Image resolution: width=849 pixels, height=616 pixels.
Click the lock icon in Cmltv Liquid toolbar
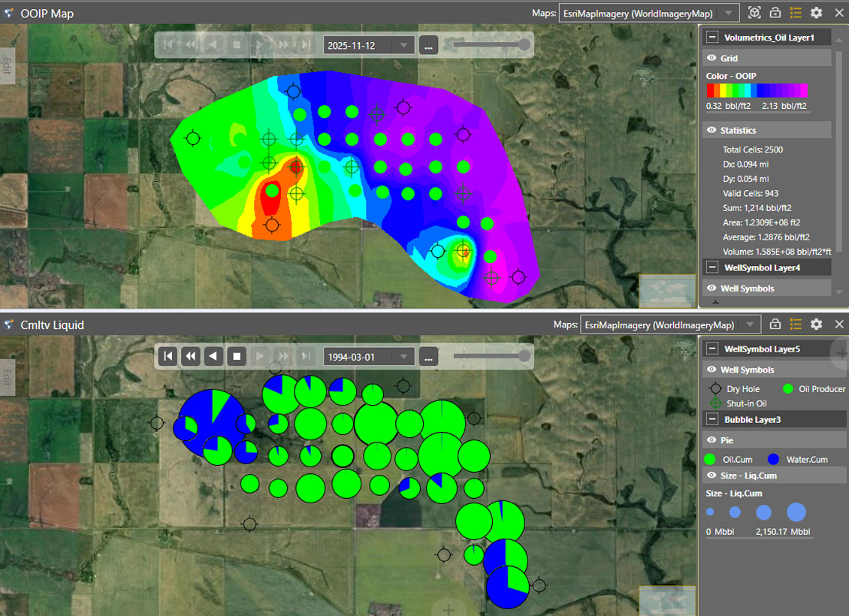(x=775, y=325)
